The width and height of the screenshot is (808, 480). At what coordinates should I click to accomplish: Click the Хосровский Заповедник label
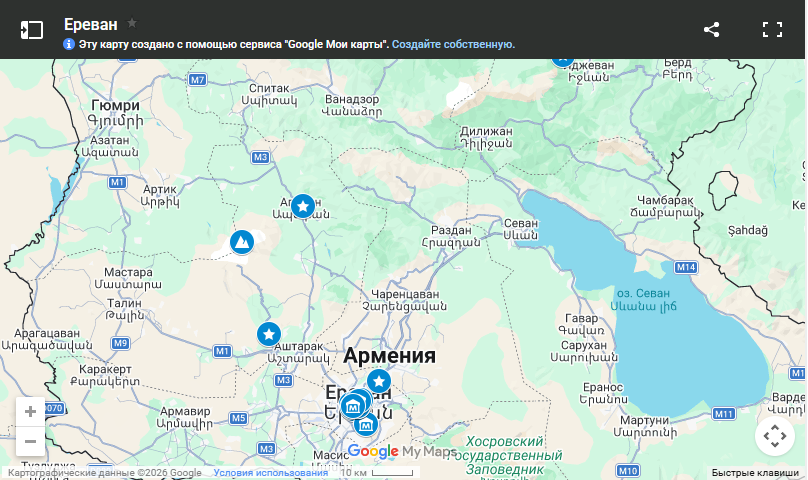coord(505,455)
